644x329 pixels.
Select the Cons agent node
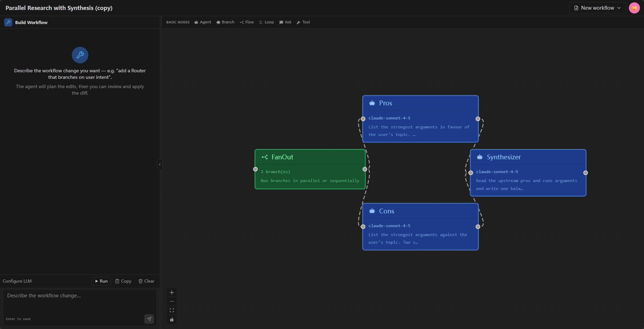tap(420, 226)
